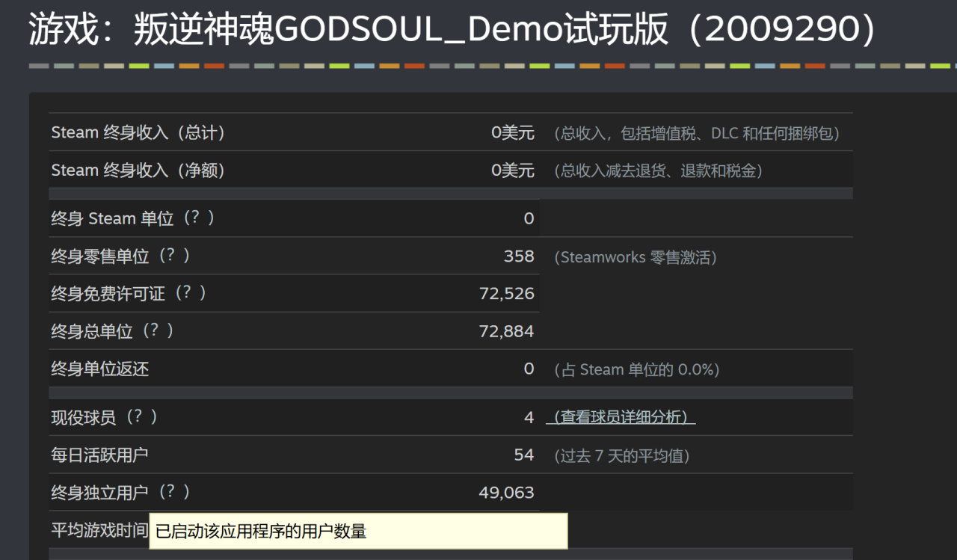The image size is (957, 560).
Task: Select the value 54
Action: tap(524, 455)
